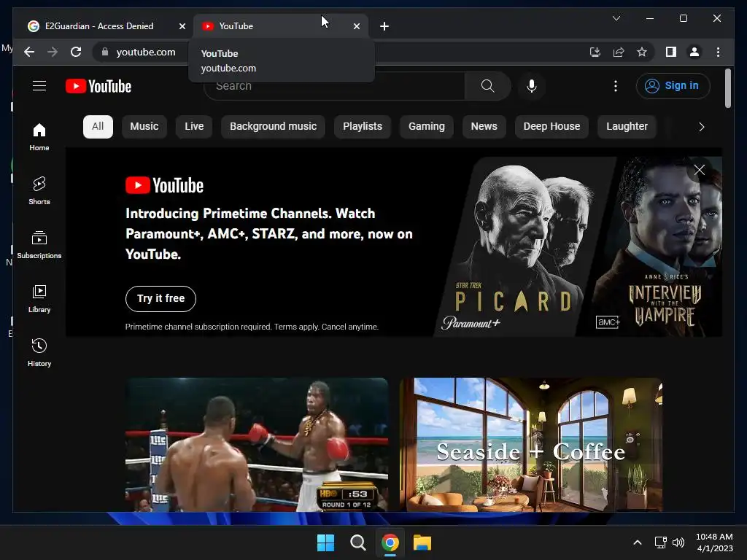Select the News filter chip
The height and width of the screenshot is (560, 747).
point(484,127)
